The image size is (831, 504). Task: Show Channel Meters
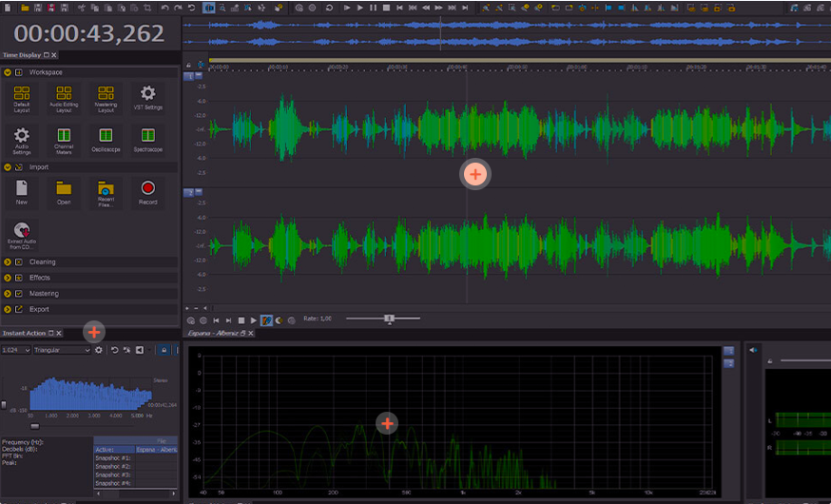(64, 141)
